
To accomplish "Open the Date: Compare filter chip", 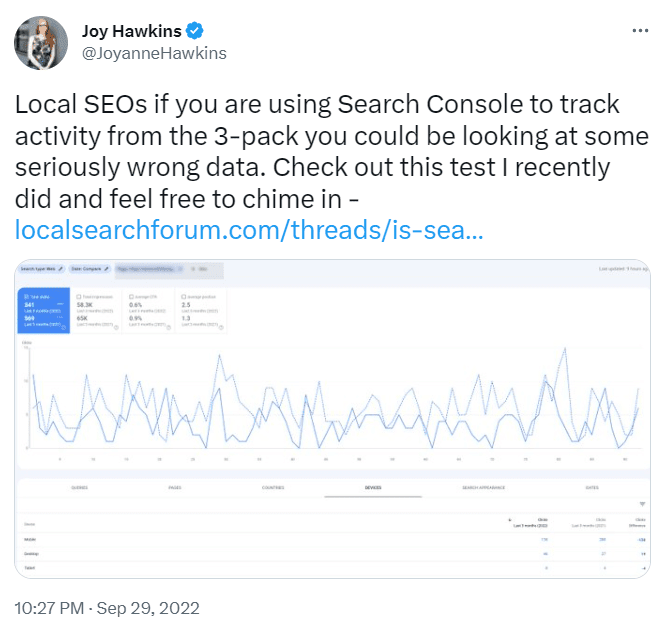I will [90, 269].
